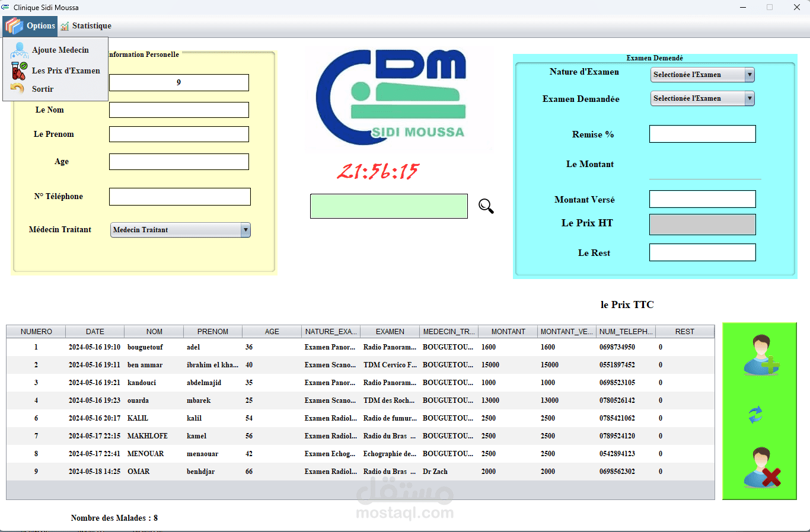Click the undo arrow icon beside Sortir
The height and width of the screenshot is (532, 810).
[x=18, y=89]
